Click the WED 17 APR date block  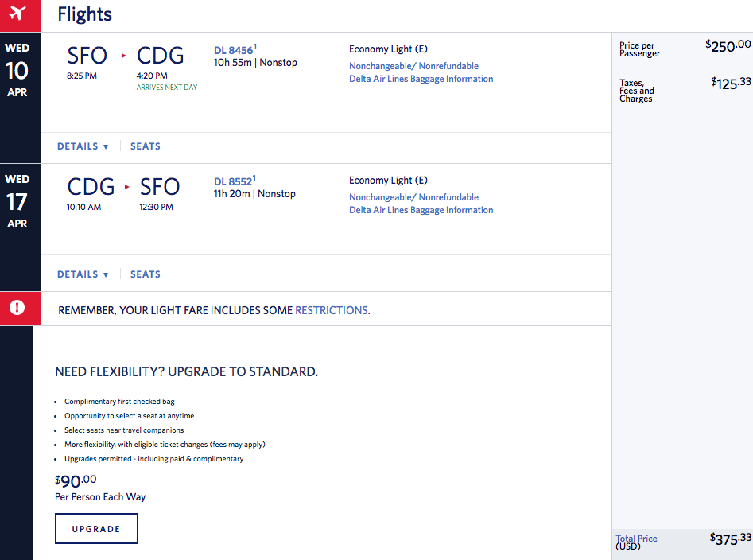[17, 201]
